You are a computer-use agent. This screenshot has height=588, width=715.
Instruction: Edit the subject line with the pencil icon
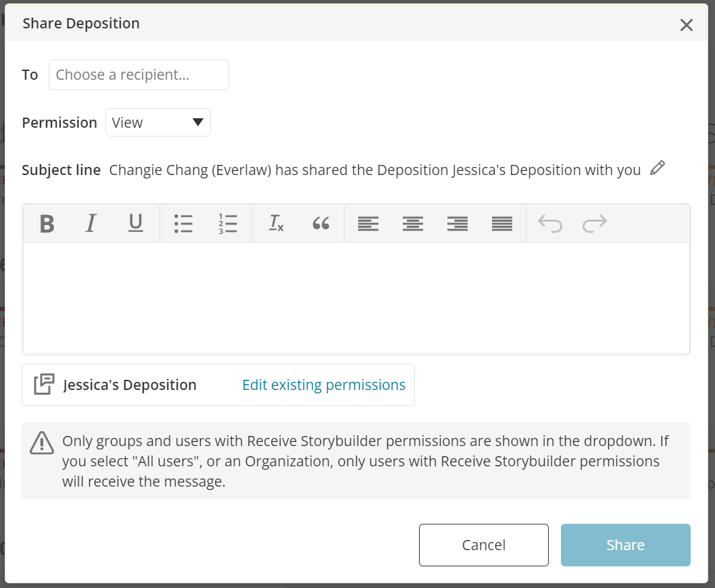(657, 169)
